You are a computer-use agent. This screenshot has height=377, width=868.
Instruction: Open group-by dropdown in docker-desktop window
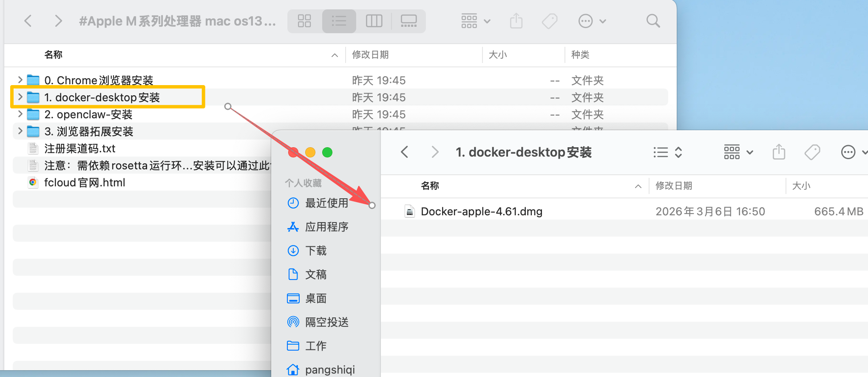[x=738, y=152]
